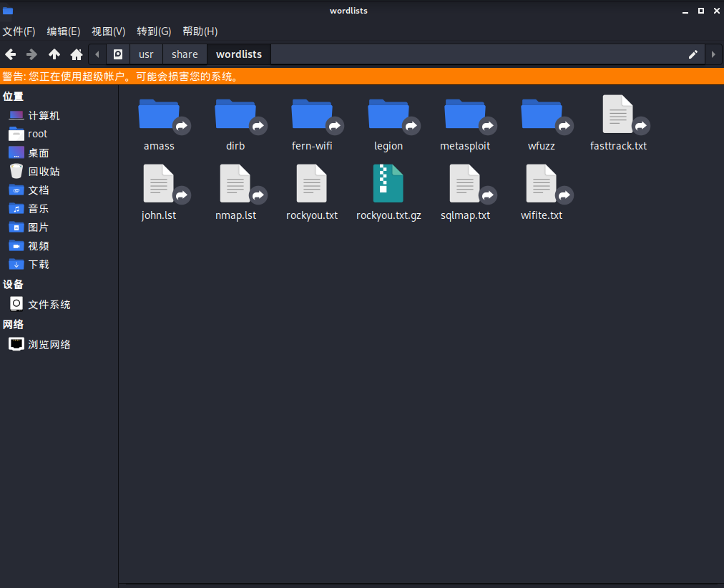Maximize the wordlists window
Viewport: 724px width, 588px height.
point(701,11)
